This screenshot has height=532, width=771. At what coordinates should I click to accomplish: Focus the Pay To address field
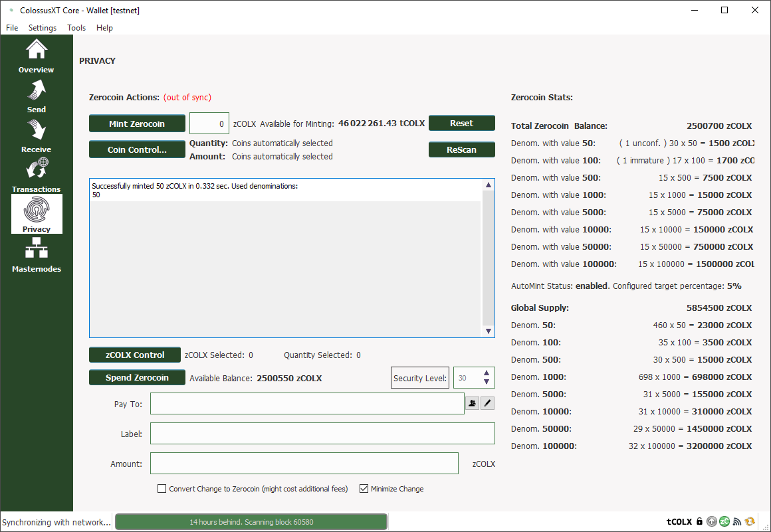pos(307,403)
